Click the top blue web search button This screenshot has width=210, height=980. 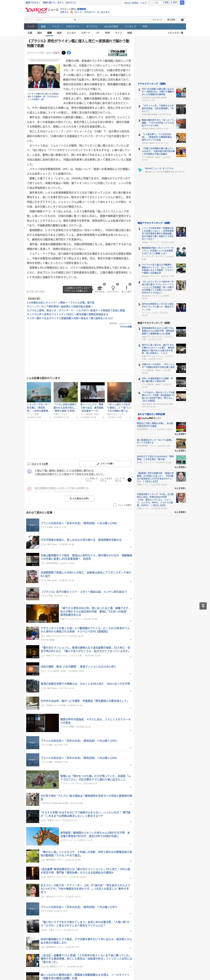pyautogui.click(x=182, y=3)
